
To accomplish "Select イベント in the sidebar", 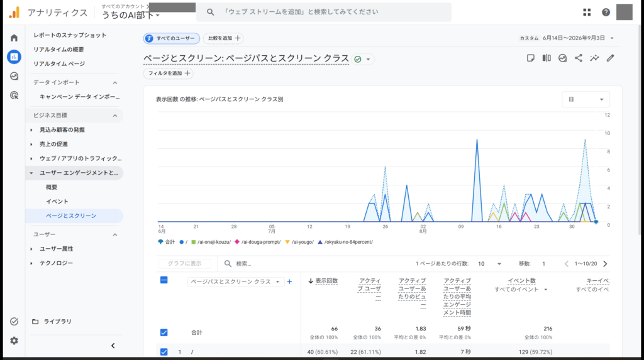I will coord(57,202).
